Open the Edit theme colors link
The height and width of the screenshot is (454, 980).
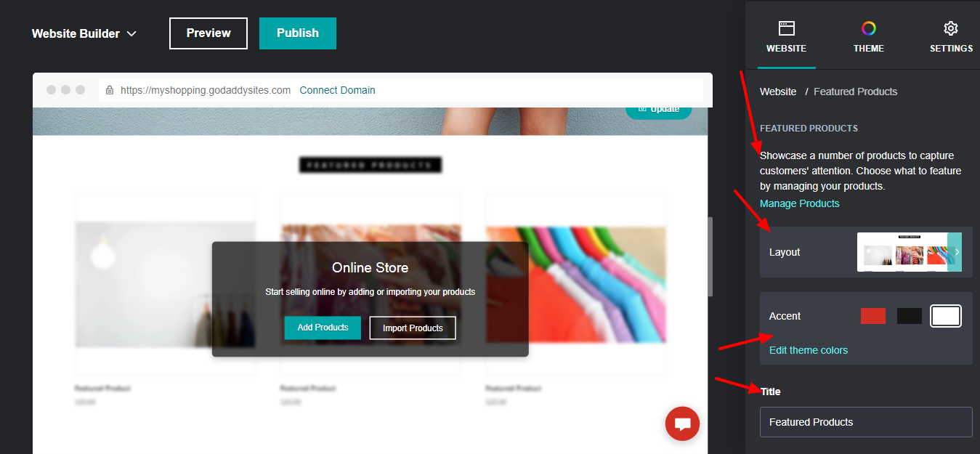tap(809, 350)
